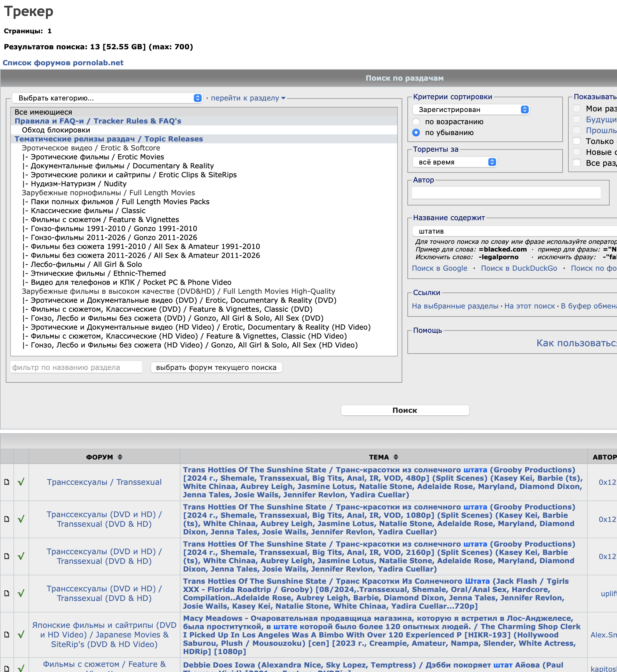Select 'Documentary & Reality' list entry
Image resolution: width=617 pixels, height=672 pixels.
[204, 166]
